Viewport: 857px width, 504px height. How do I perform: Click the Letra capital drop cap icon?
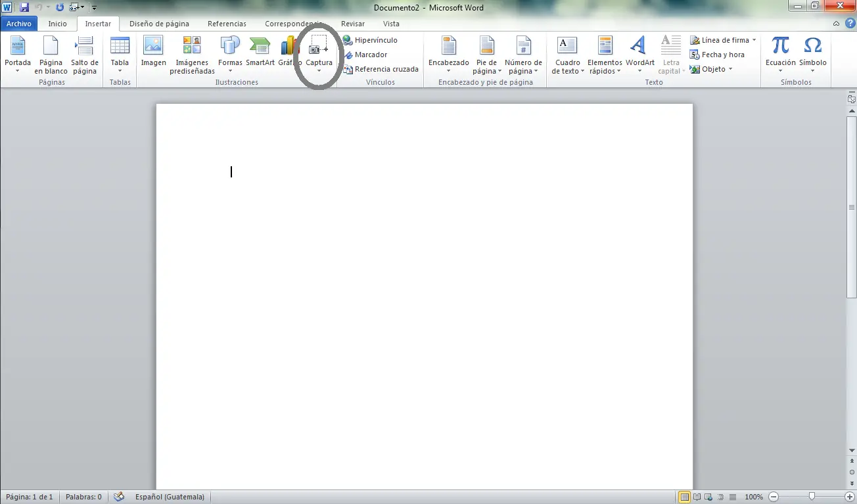671,45
